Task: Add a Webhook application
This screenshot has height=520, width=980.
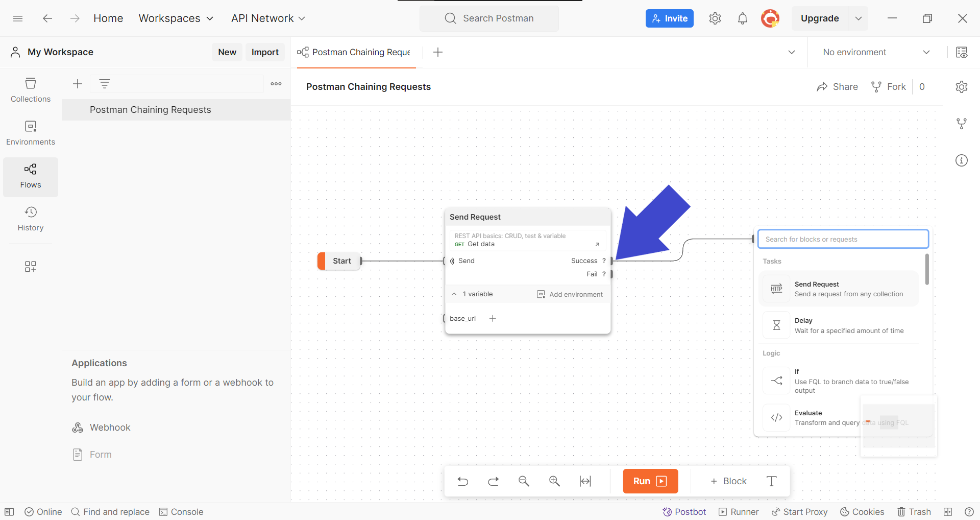Action: [x=101, y=428]
